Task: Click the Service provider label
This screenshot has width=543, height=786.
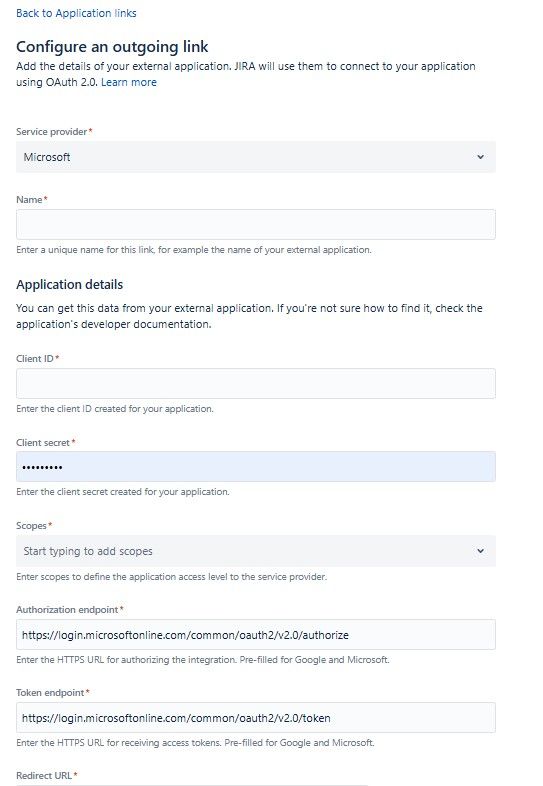Action: pyautogui.click(x=54, y=132)
